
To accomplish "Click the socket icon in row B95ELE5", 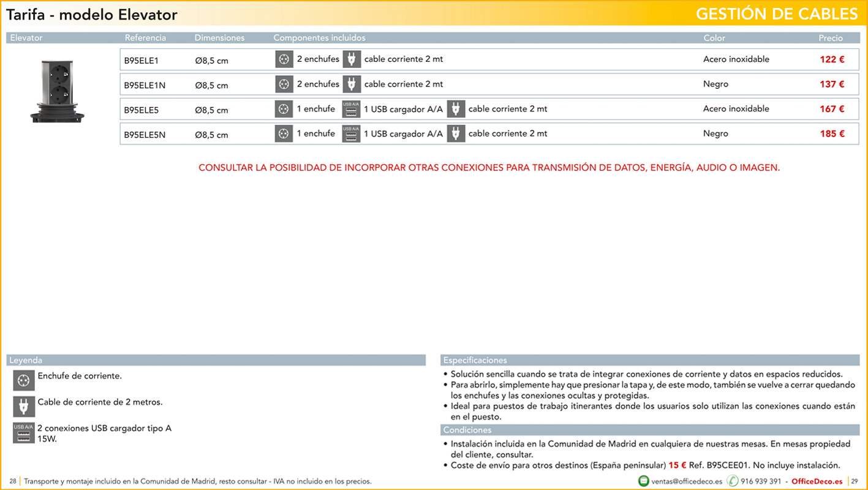I will [284, 109].
